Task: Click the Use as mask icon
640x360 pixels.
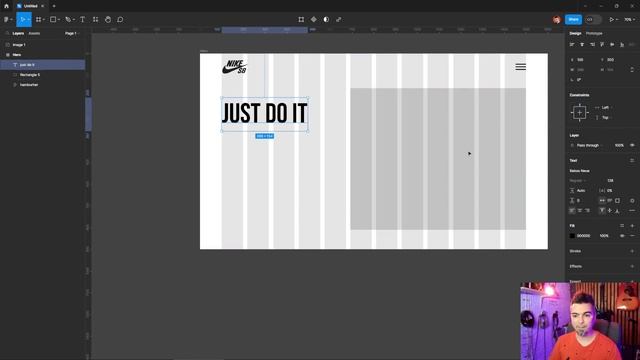Action: (326, 19)
